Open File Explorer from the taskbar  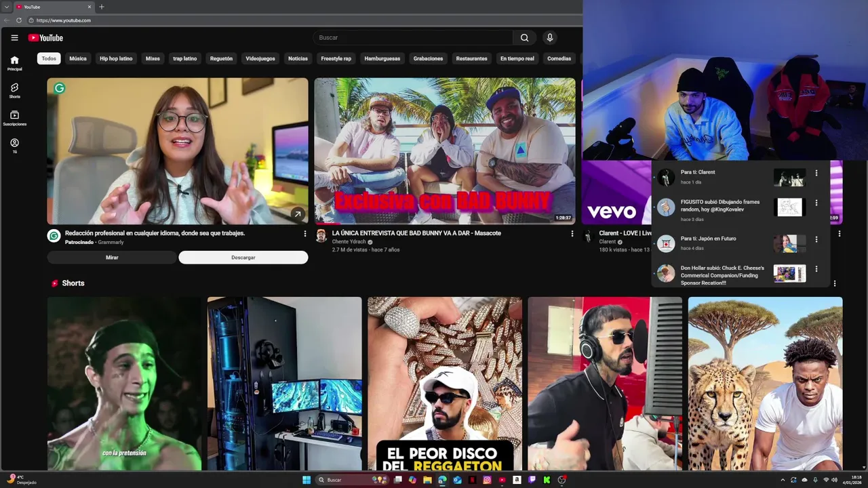pos(427,480)
